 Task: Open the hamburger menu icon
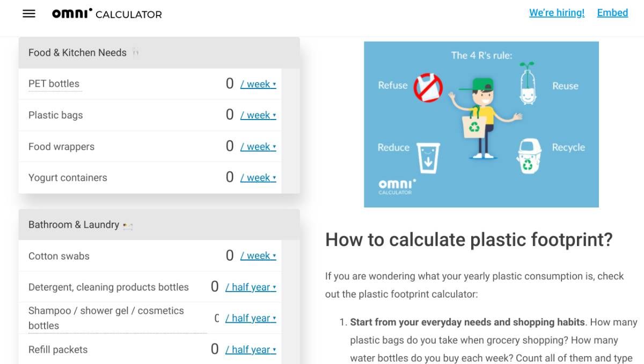(29, 14)
